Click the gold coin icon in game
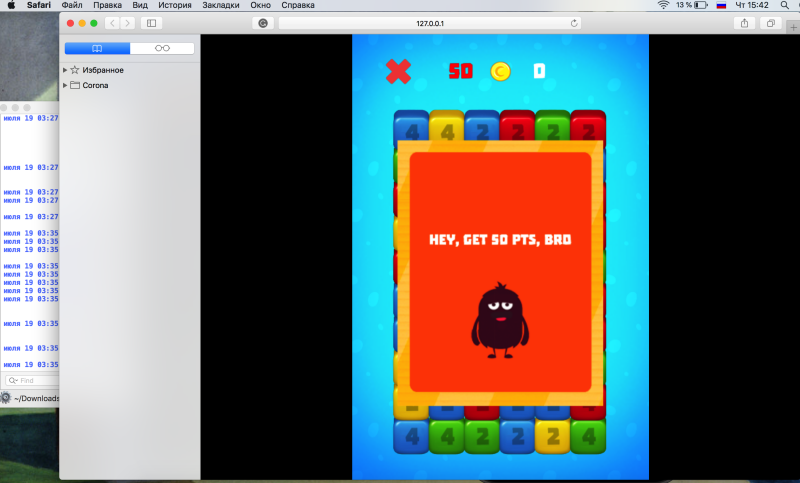Screen dimensions: 800x483 coord(500,71)
